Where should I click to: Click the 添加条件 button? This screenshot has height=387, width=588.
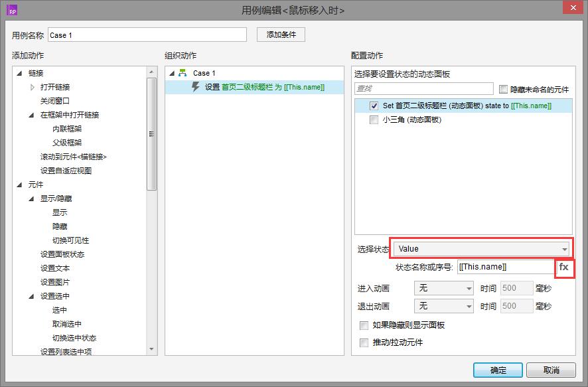click(281, 35)
